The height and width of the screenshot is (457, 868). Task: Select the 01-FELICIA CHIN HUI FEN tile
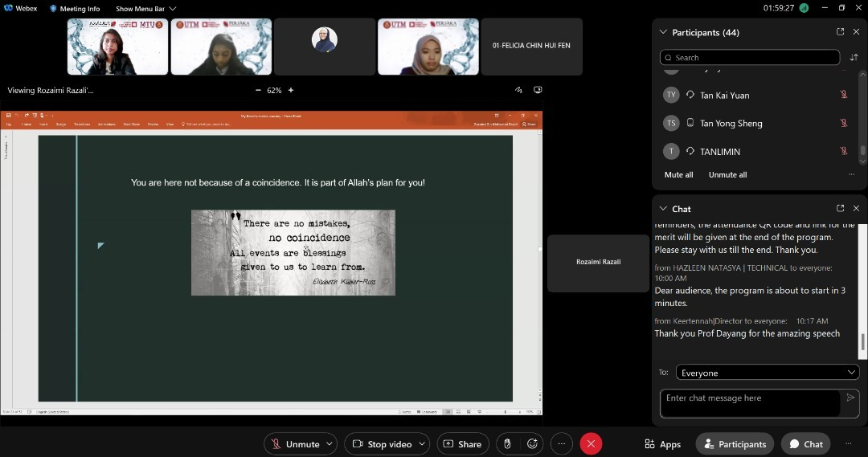coord(531,47)
